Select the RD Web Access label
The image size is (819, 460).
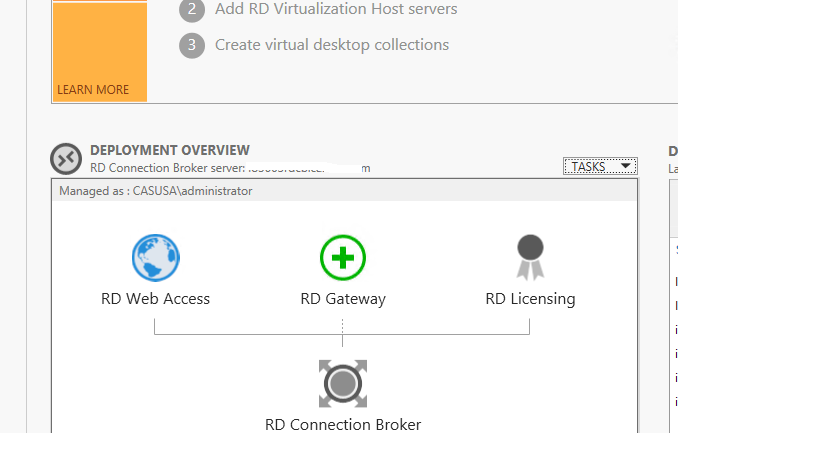point(156,299)
